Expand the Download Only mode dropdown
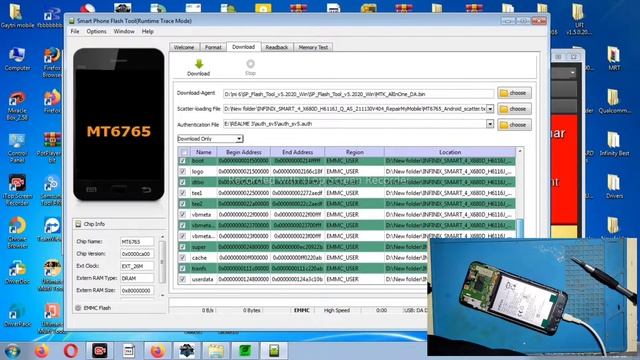 coord(239,139)
